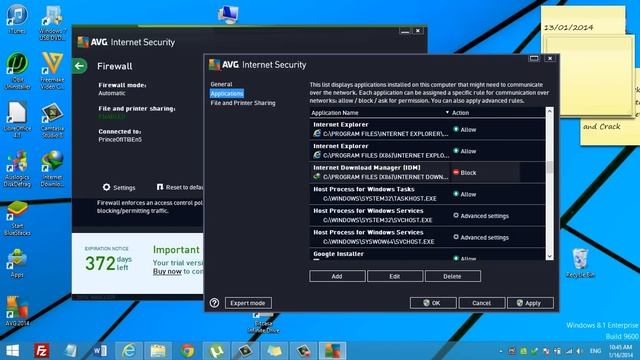This screenshot has height=360, width=640.
Task: Select the Google Installer row
Action: (x=427, y=255)
